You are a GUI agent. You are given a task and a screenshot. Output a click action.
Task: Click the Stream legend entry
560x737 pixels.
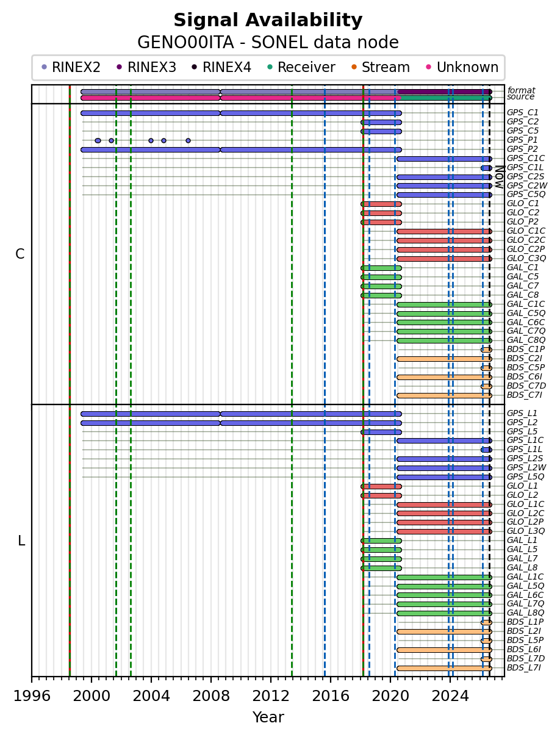tap(381, 67)
